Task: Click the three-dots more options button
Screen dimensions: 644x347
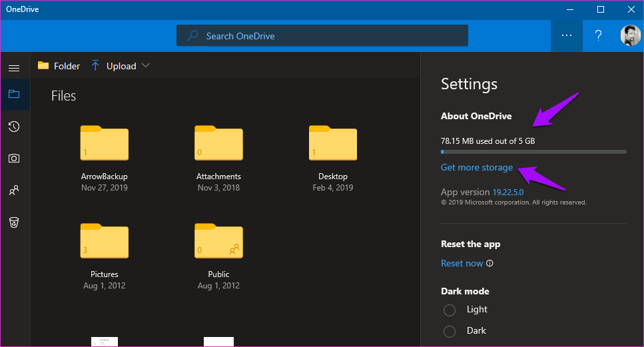Action: (567, 36)
